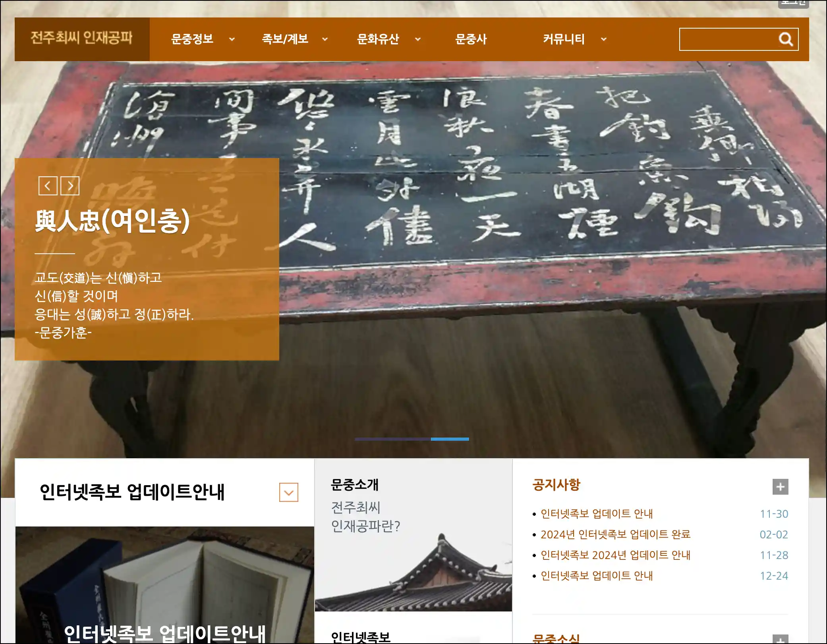
Task: Open 인터넷족보 2024년 업데이트 안내 notice
Action: click(x=615, y=555)
